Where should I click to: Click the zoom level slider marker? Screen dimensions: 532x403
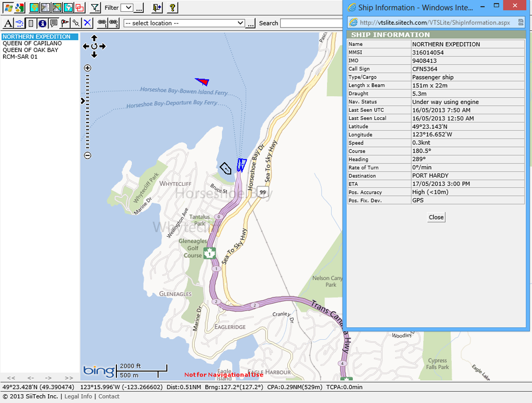point(83,101)
